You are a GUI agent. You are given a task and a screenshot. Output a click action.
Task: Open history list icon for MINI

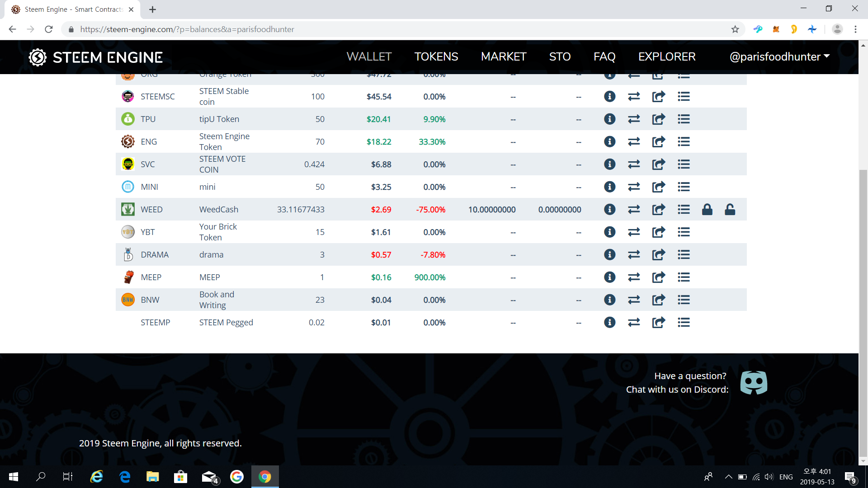tap(684, 187)
